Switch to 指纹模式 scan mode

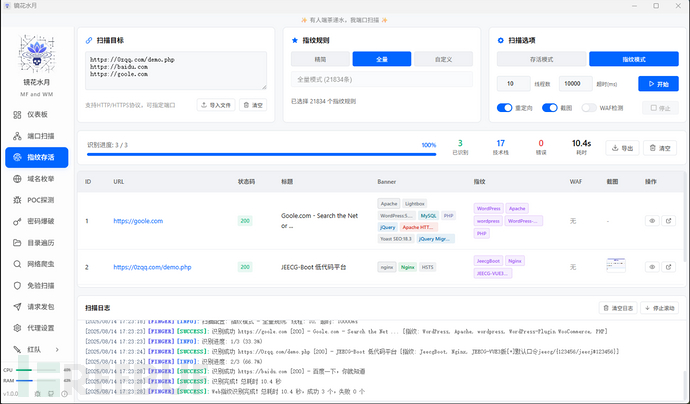tap(634, 59)
